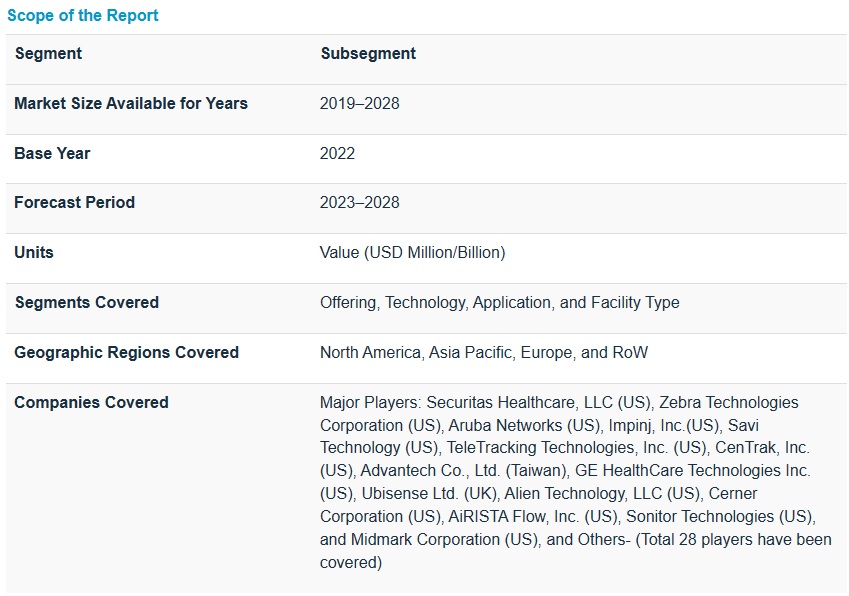Click the 'Units' row label

34,252
